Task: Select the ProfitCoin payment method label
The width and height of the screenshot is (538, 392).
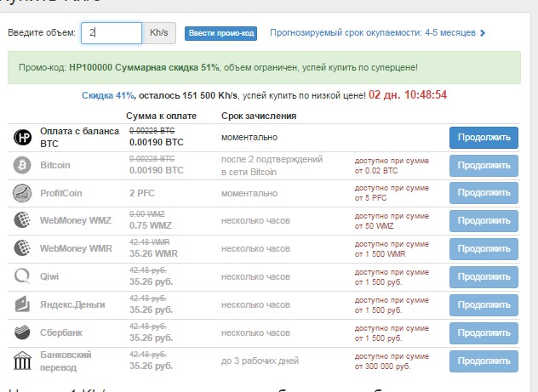Action: tap(61, 193)
